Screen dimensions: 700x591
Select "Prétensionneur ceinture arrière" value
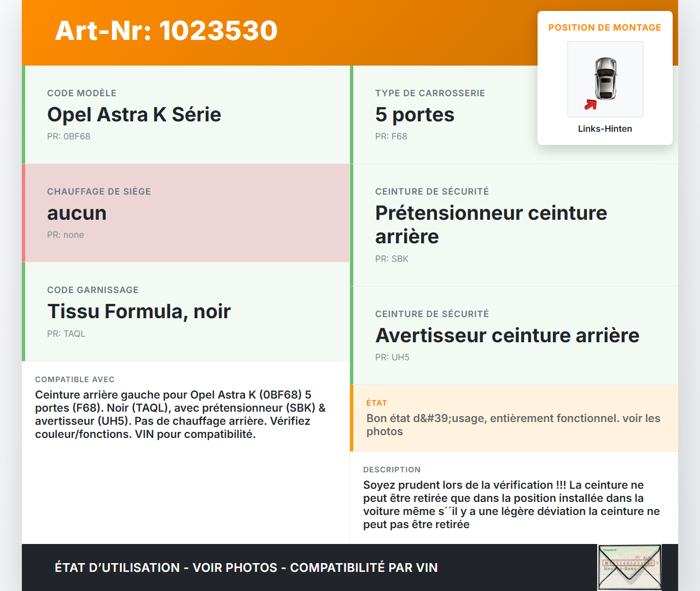tap(491, 224)
